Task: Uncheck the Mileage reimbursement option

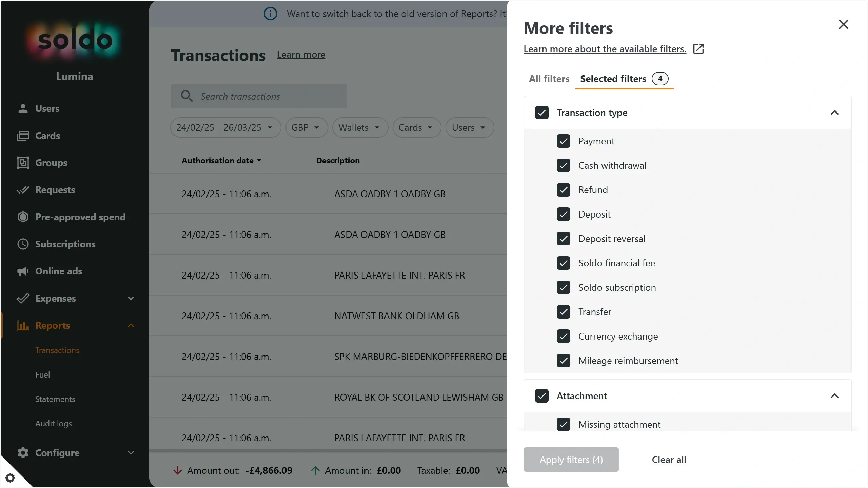Action: [x=563, y=360]
